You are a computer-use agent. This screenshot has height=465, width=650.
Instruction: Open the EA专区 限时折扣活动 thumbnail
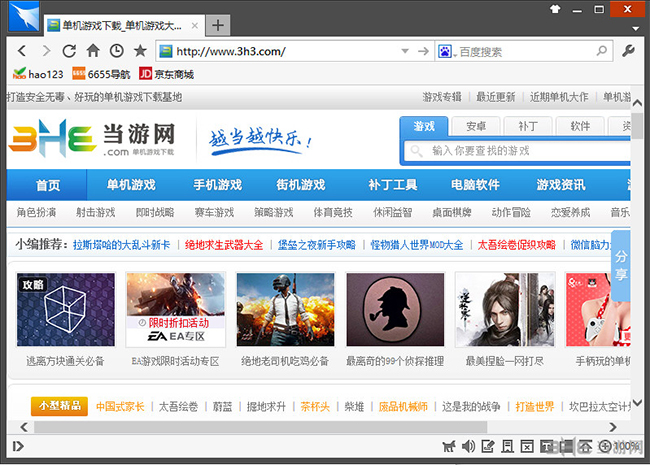point(176,309)
